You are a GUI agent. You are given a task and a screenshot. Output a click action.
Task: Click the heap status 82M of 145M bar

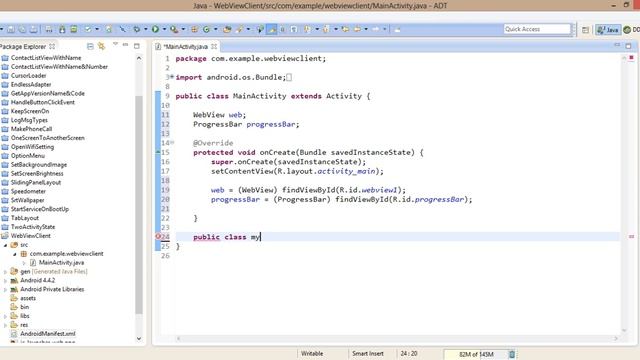476,354
